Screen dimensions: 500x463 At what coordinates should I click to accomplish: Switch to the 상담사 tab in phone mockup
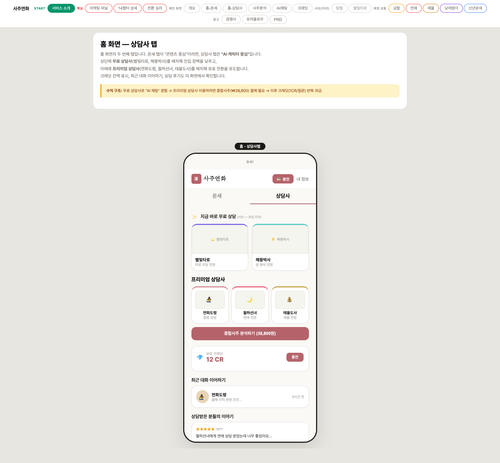(283, 196)
